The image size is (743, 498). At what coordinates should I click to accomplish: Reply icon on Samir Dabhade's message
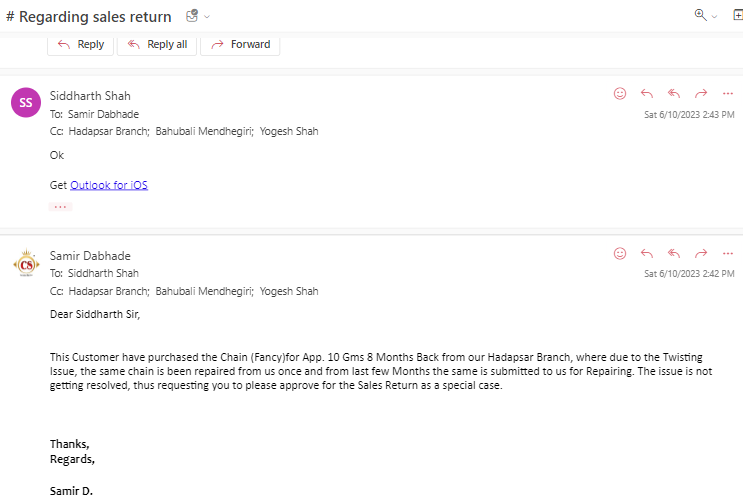(x=647, y=254)
